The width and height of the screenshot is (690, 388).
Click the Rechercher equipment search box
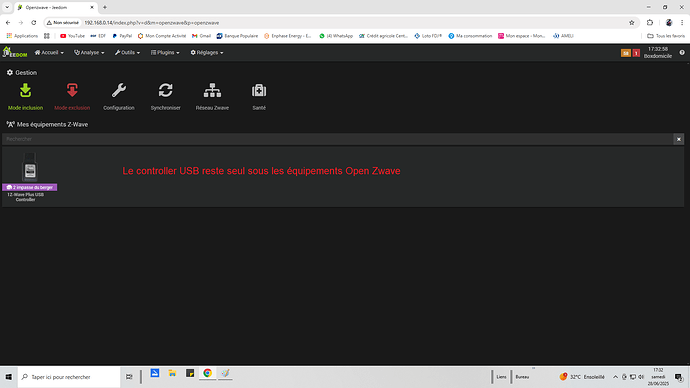tap(338, 139)
